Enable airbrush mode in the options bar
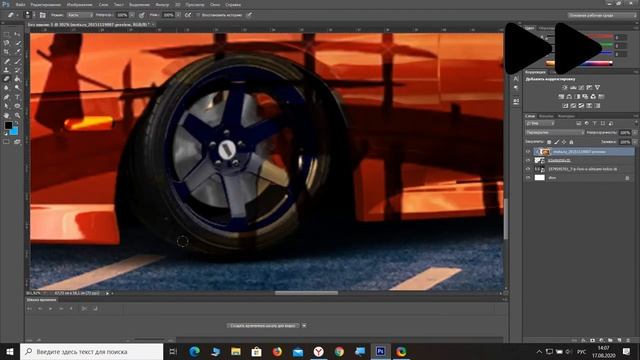 click(x=188, y=15)
